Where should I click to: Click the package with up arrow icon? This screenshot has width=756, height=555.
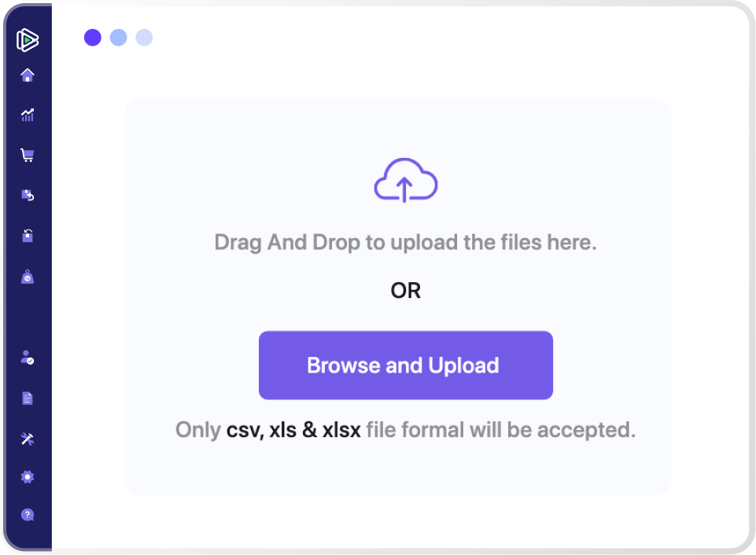pyautogui.click(x=28, y=236)
